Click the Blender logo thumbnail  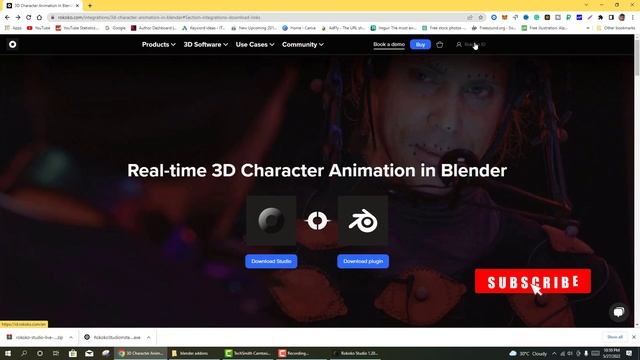363,220
